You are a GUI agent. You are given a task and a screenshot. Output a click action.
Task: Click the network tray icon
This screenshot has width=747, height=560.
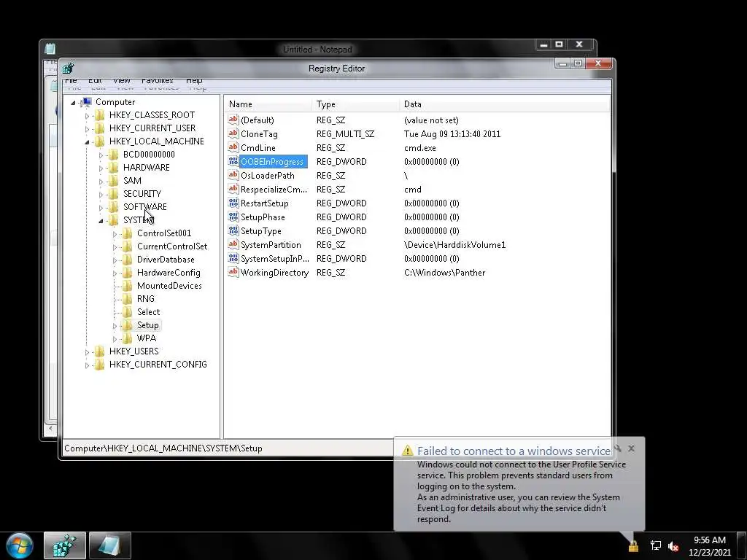[x=656, y=546]
